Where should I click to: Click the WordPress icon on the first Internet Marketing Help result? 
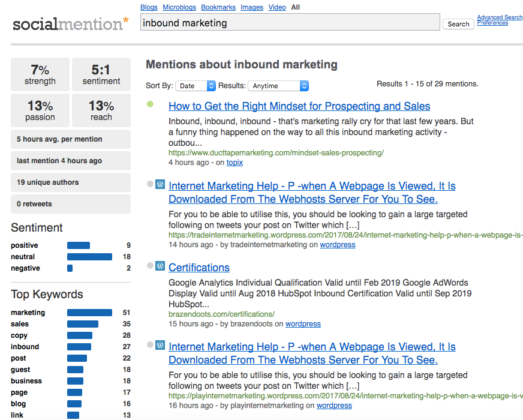click(160, 184)
